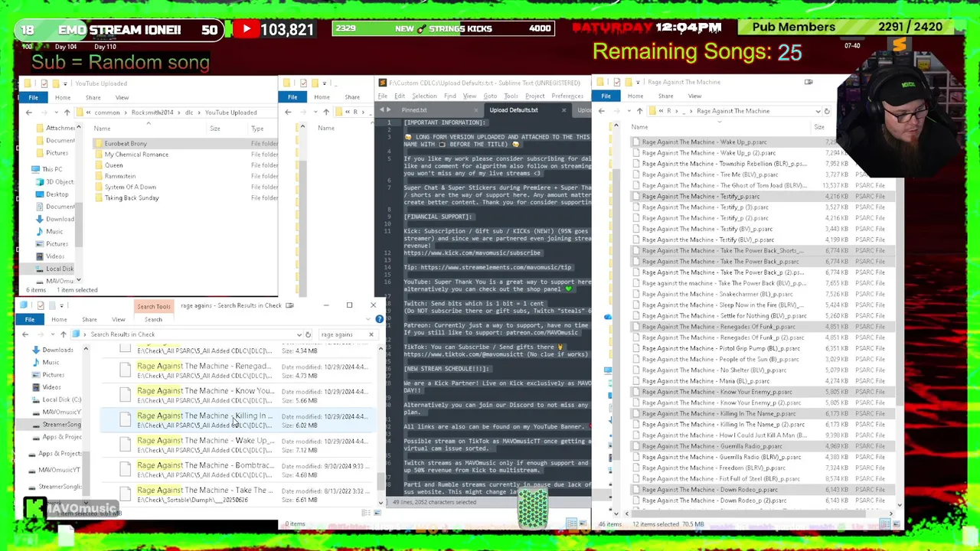The height and width of the screenshot is (551, 980).
Task: Go back in YouTube Uploaded window
Action: pos(29,112)
